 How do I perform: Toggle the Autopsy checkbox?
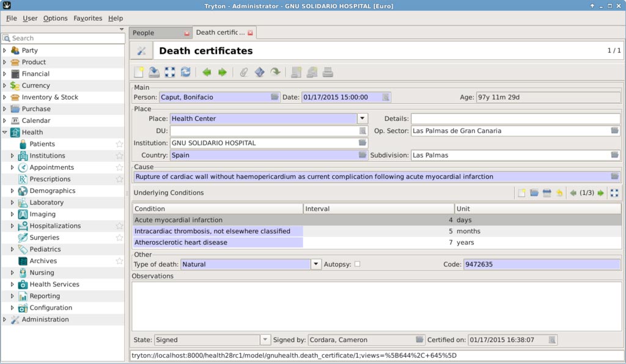358,264
